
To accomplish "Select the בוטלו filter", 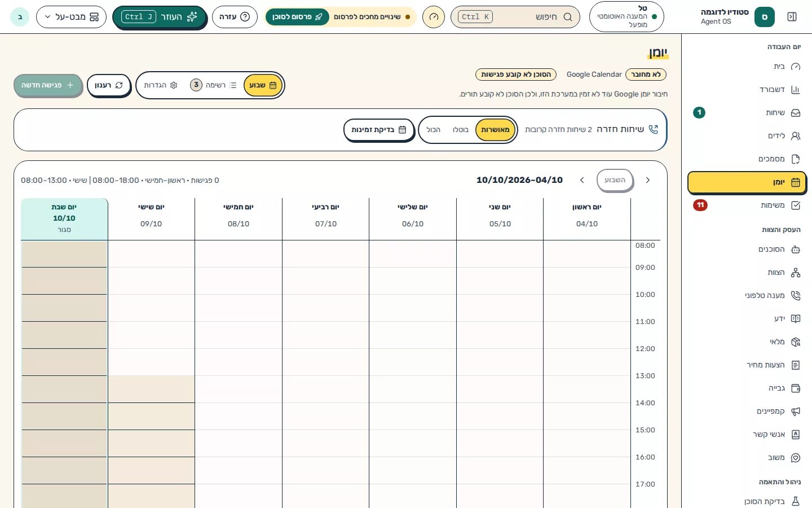I will click(460, 130).
